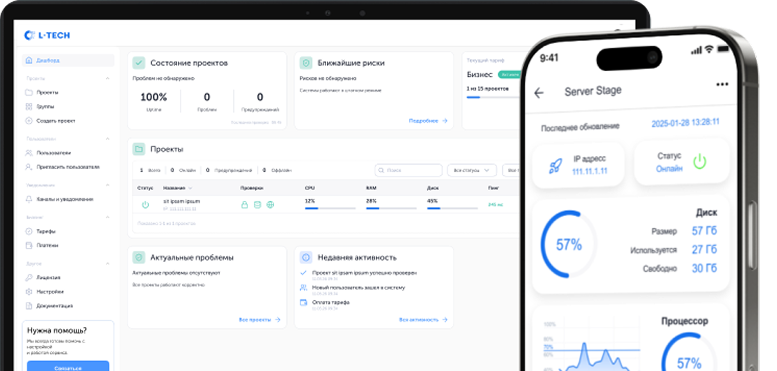This screenshot has height=371, width=777.
Task: Collapse the Другое sidebar section chevron
Action: pyautogui.click(x=108, y=264)
